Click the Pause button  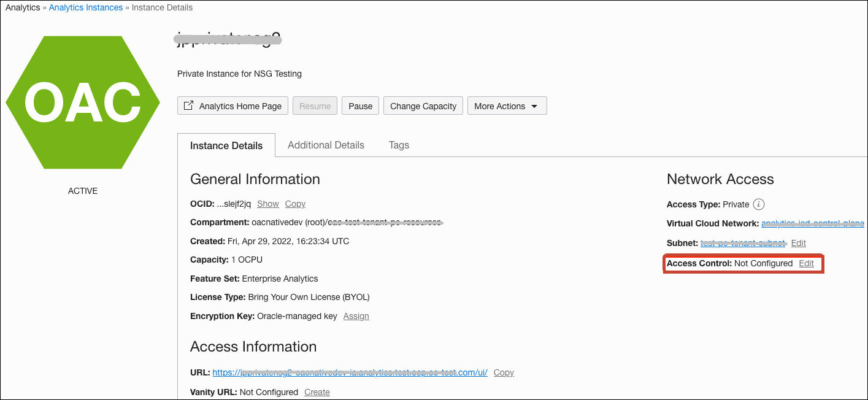click(360, 106)
